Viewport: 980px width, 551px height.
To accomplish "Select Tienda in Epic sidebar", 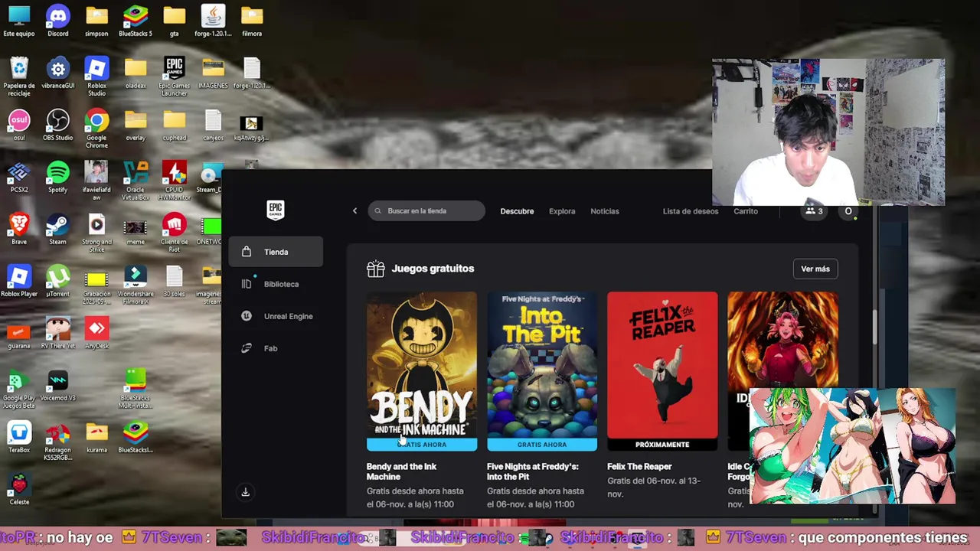I will click(x=276, y=252).
